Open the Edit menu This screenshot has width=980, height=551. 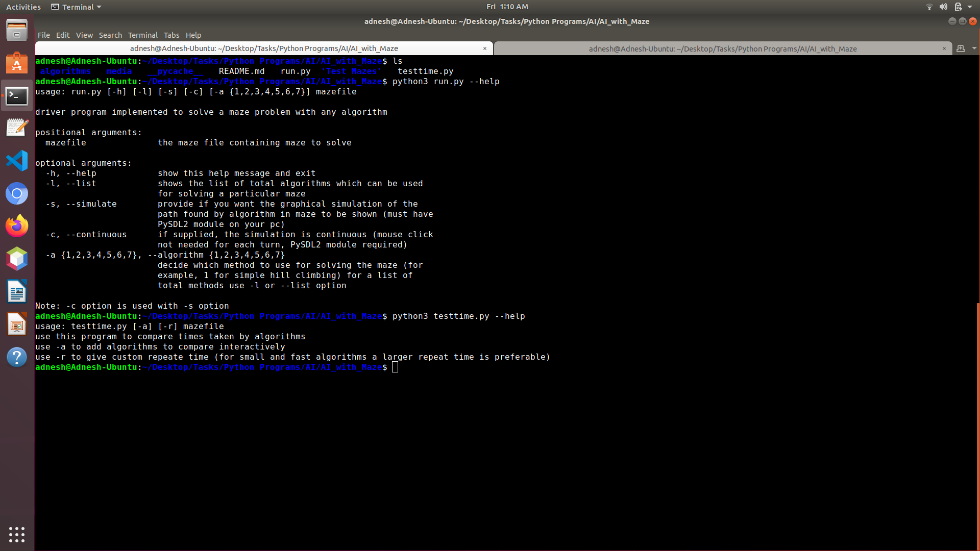pyautogui.click(x=63, y=35)
